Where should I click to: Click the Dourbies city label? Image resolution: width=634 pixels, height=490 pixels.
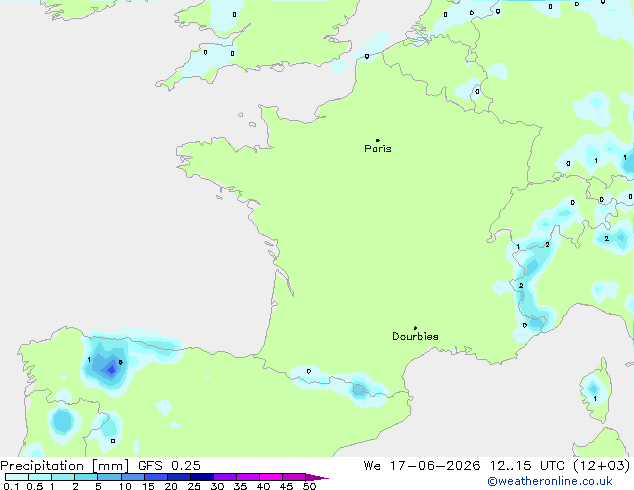415,336
